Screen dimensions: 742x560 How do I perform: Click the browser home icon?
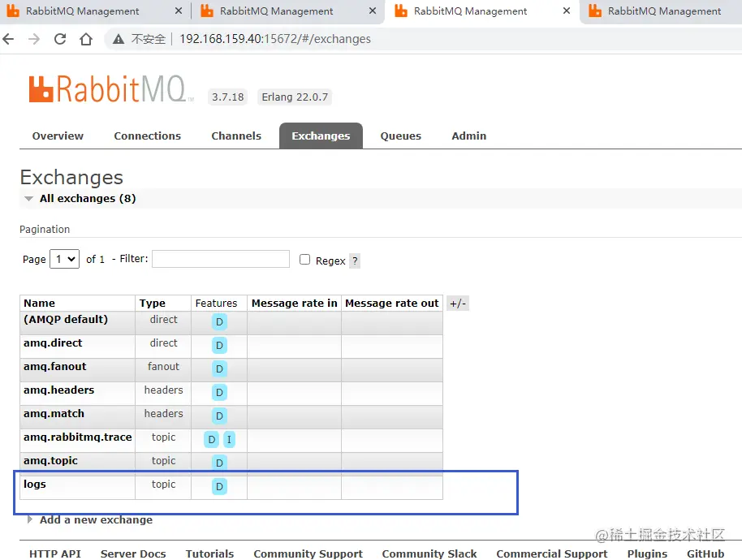86,39
